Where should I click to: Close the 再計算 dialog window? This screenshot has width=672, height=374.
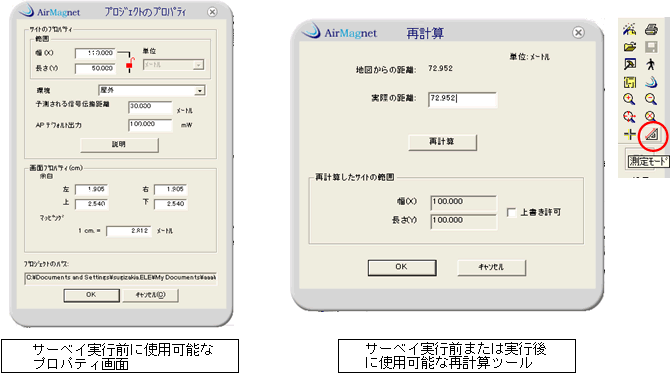(x=579, y=33)
